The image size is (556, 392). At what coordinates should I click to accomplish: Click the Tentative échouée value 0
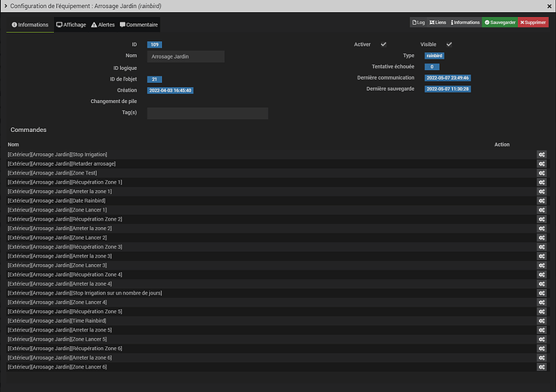[x=432, y=67]
